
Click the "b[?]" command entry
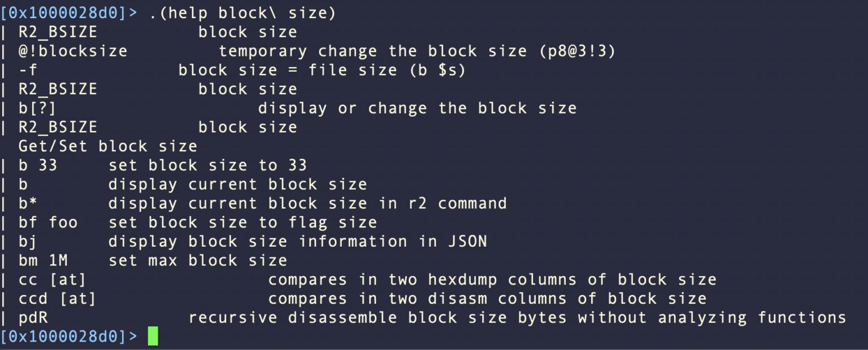tap(37, 108)
